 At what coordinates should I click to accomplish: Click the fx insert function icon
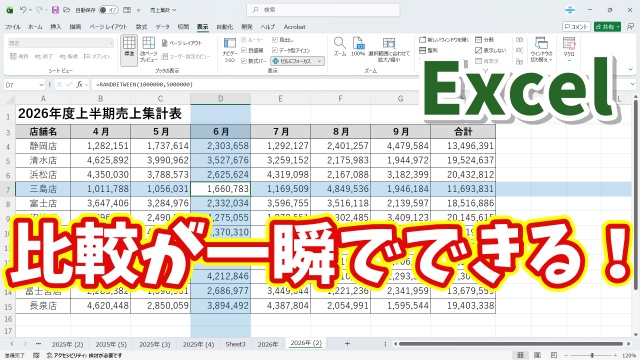pyautogui.click(x=80, y=84)
